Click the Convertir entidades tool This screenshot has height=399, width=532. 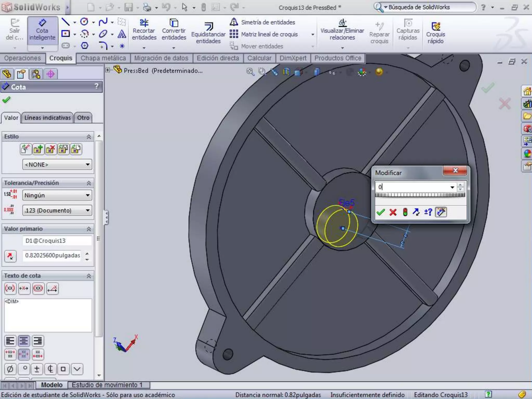(x=174, y=30)
